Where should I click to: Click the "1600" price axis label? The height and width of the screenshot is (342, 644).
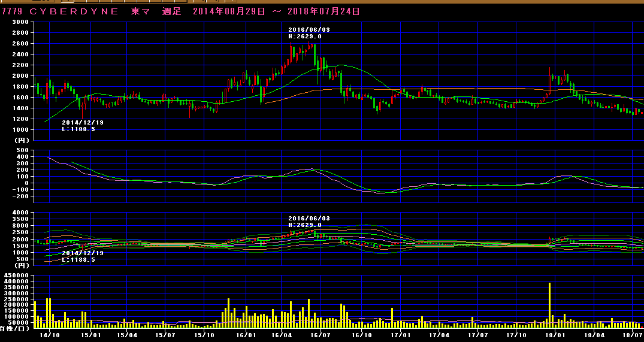point(20,97)
